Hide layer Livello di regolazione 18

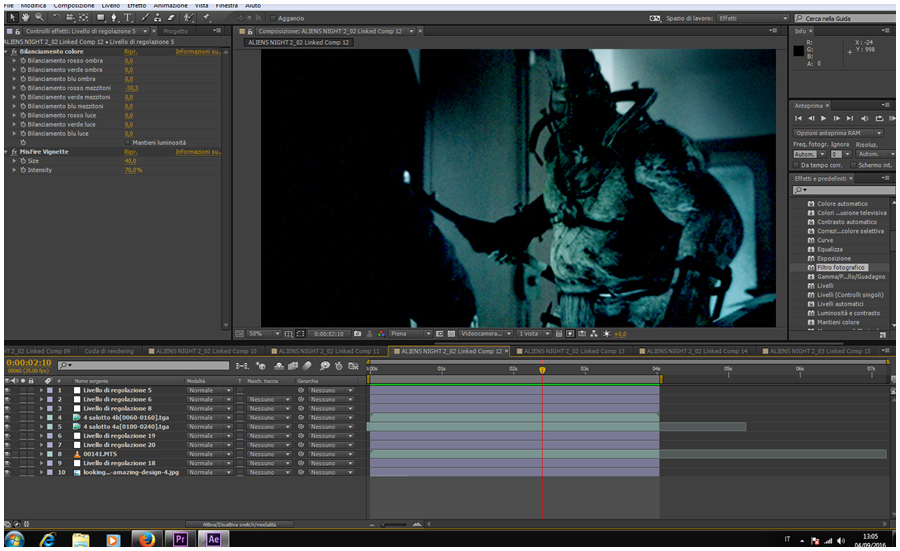coord(7,463)
